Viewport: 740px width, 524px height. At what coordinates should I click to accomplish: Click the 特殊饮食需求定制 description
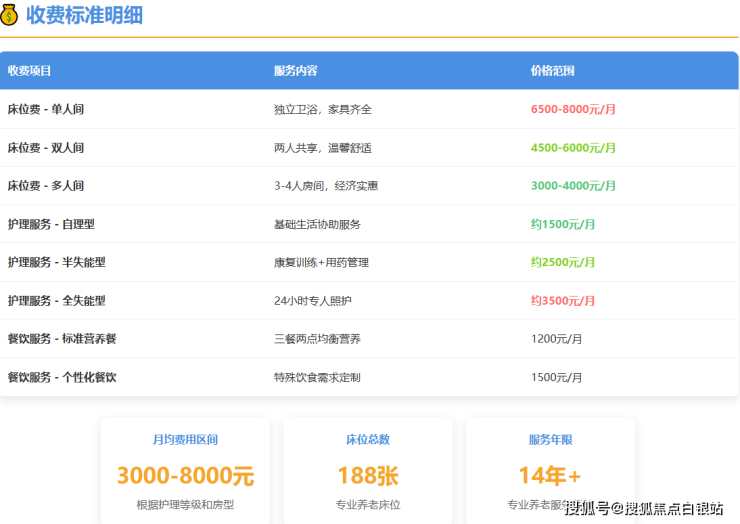tap(317, 377)
